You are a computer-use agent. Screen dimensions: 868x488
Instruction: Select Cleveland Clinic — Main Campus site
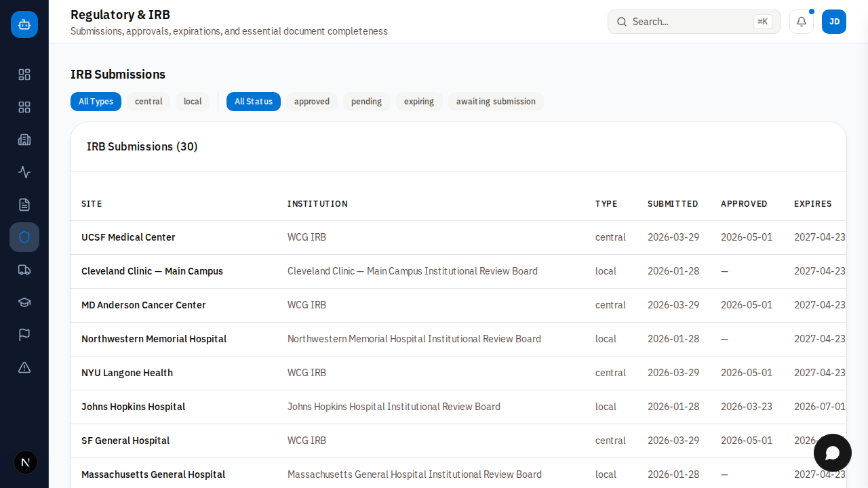coord(152,271)
